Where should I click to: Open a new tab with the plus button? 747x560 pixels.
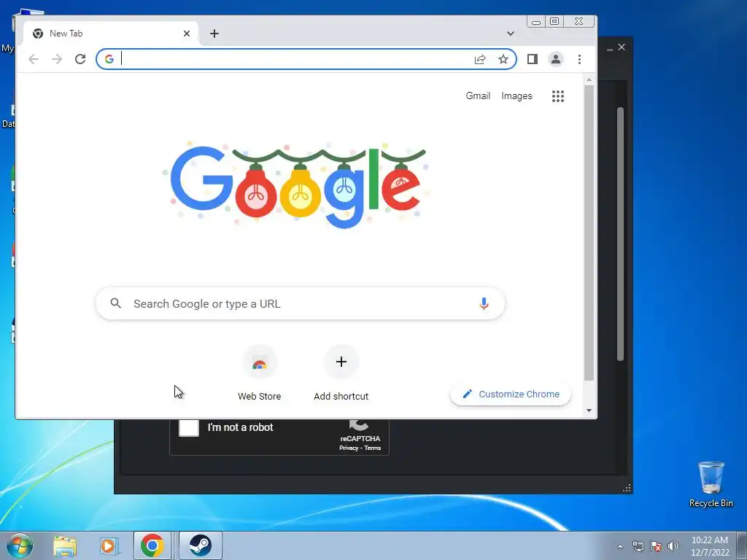click(x=214, y=34)
